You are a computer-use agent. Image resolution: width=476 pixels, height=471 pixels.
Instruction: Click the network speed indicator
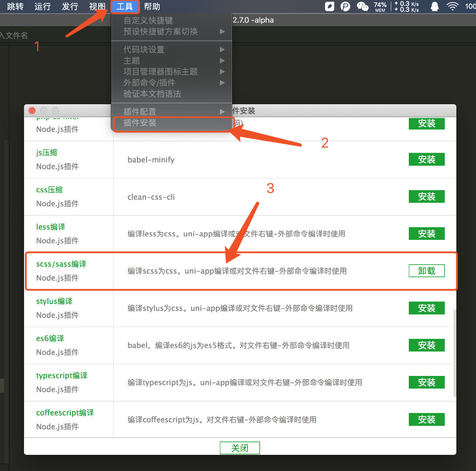click(406, 6)
